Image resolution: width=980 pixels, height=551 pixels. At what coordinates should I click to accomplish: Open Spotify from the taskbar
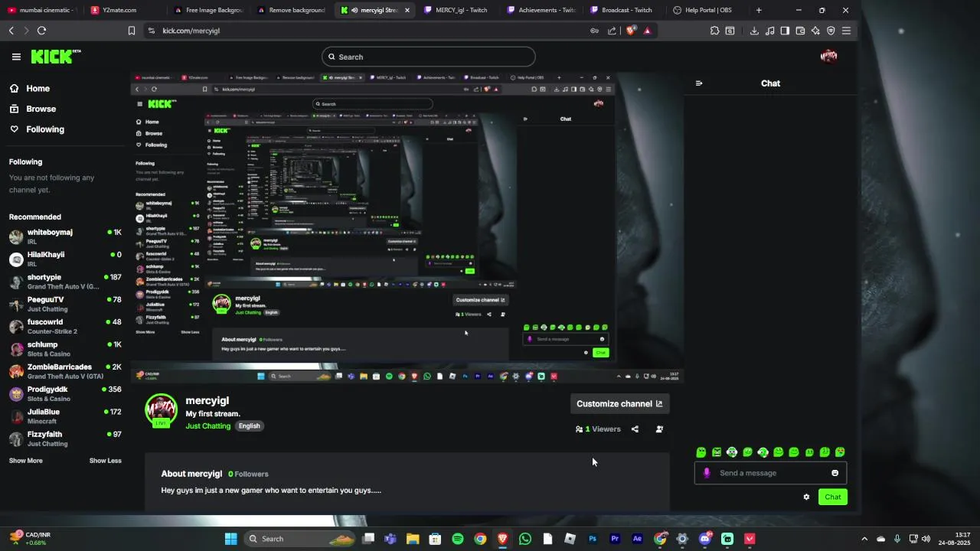point(458,539)
